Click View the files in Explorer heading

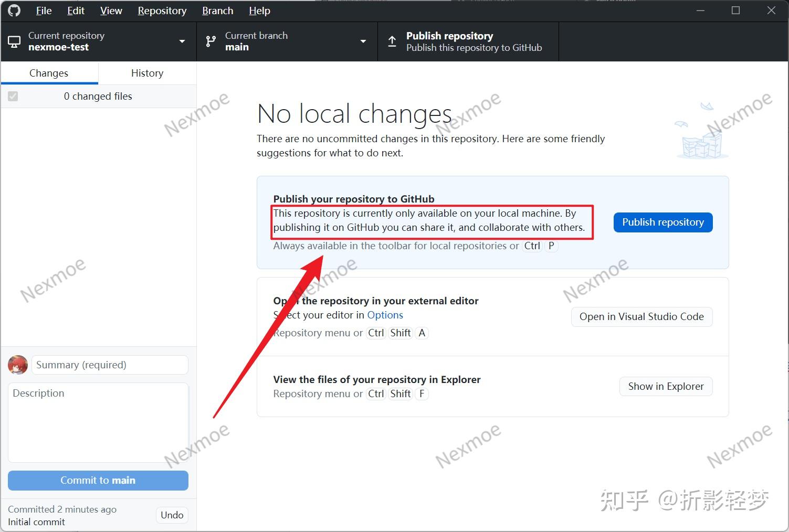(377, 379)
